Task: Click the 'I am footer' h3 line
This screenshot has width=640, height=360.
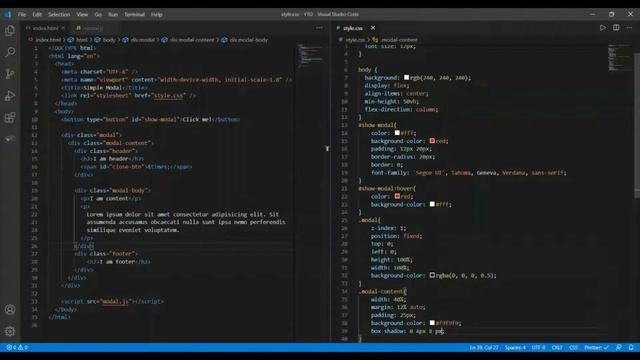Action: point(119,262)
